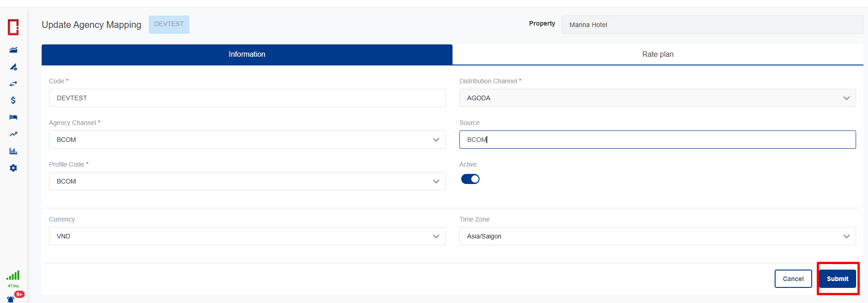Click the notification bell with 9+ badge

click(11, 299)
